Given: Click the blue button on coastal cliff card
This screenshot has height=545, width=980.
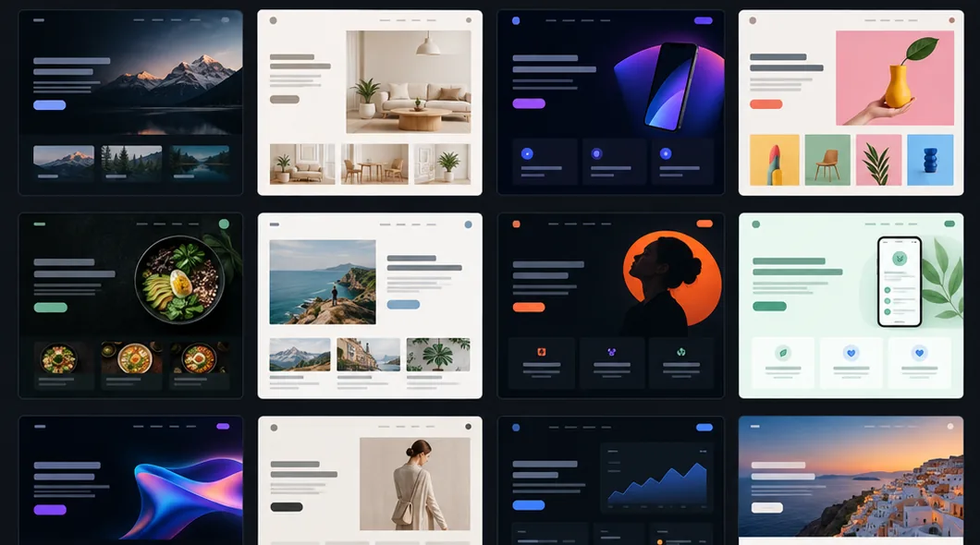Looking at the screenshot, I should pos(403,305).
